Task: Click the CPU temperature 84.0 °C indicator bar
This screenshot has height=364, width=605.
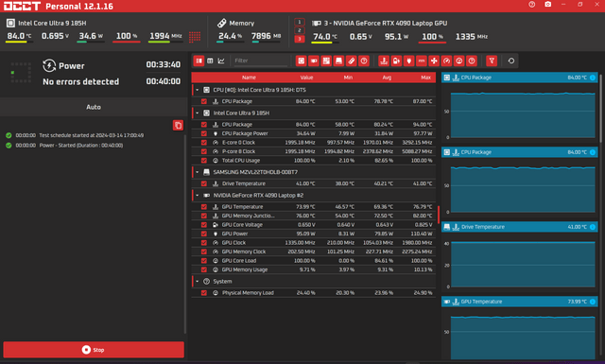Action: point(19,42)
